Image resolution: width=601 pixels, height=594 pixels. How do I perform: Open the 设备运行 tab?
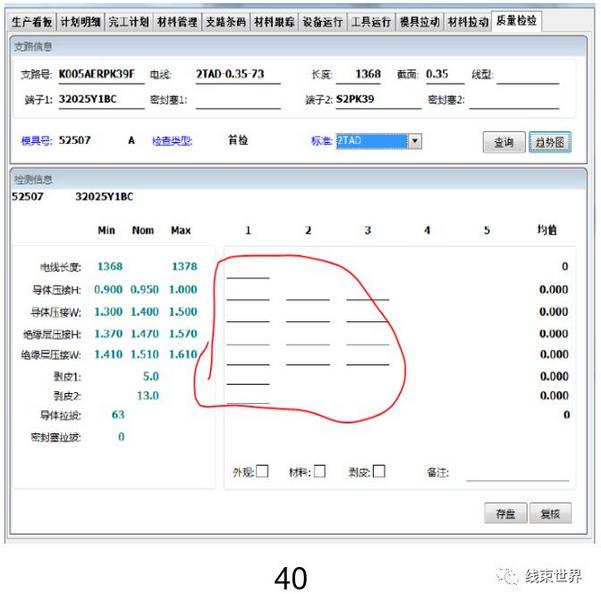[x=323, y=21]
